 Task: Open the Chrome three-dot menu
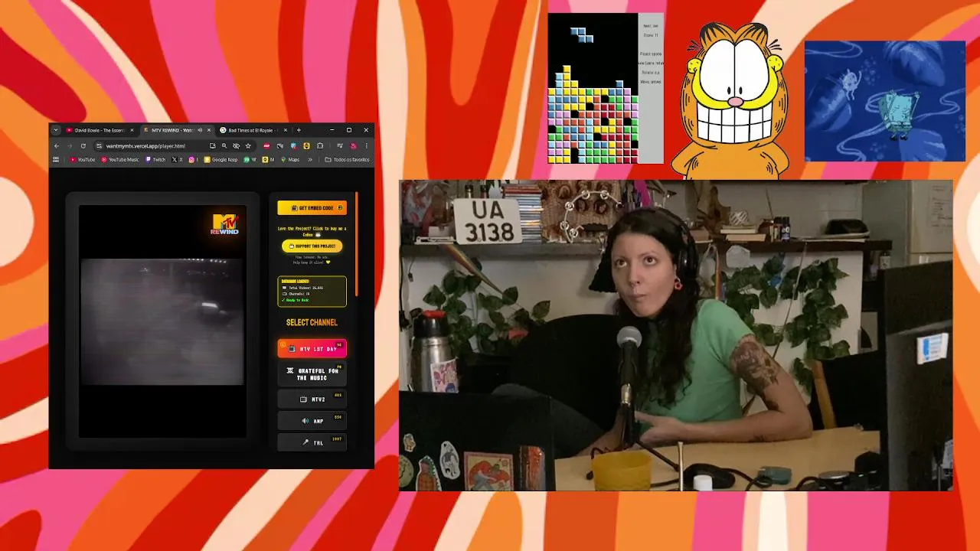(x=366, y=146)
